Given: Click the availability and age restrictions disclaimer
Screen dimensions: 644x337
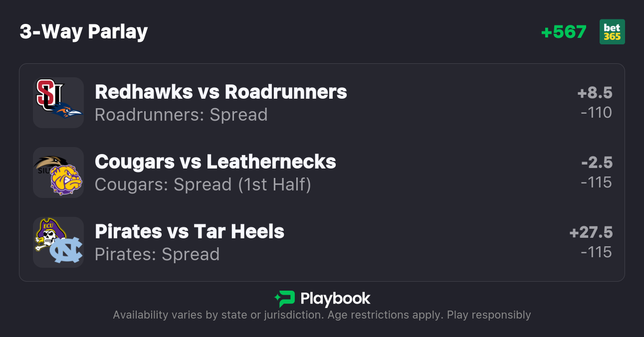Looking at the screenshot, I should coord(322,315).
